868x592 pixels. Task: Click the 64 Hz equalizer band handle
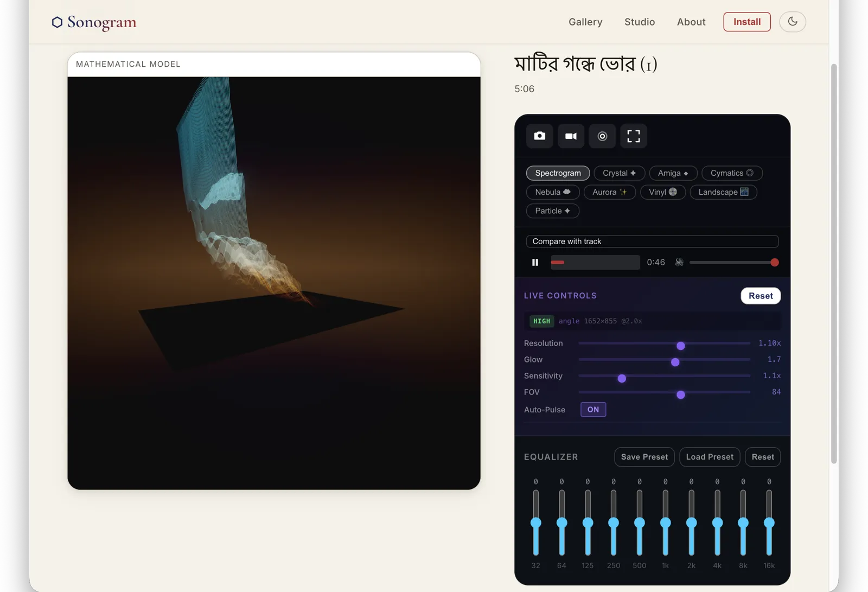(562, 523)
